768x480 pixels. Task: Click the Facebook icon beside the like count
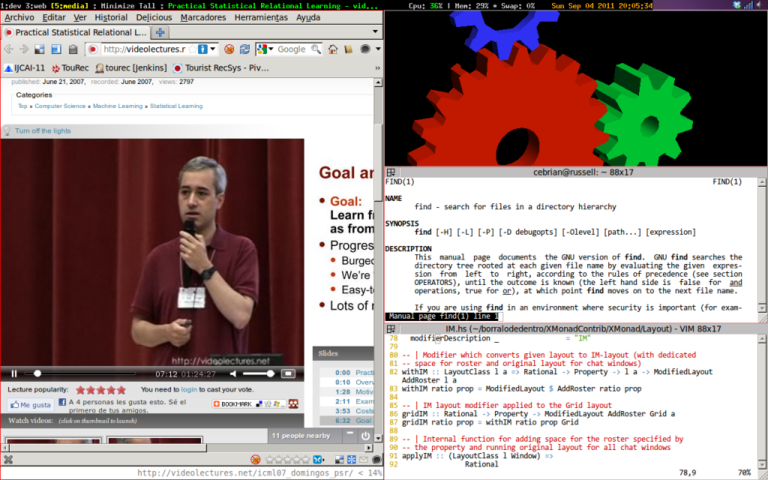click(x=62, y=402)
